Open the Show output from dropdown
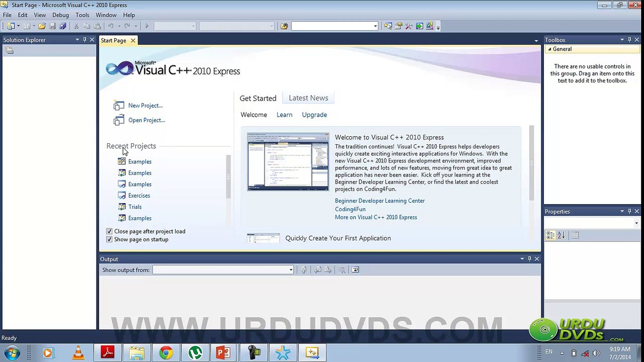This screenshot has width=644, height=362. [291, 270]
